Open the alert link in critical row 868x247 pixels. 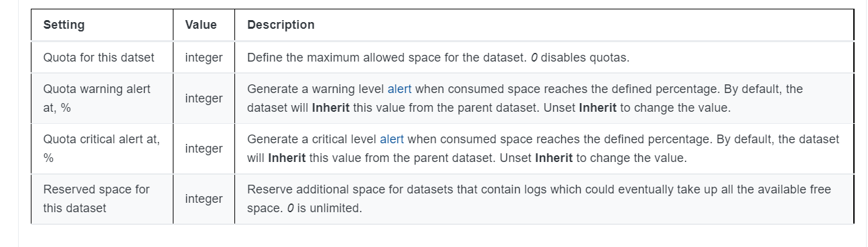392,139
